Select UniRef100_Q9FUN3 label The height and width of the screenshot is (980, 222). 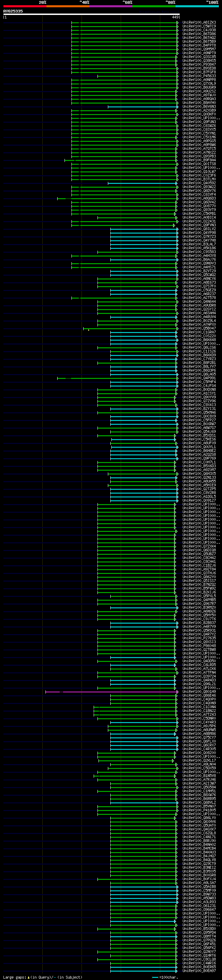(x=199, y=122)
